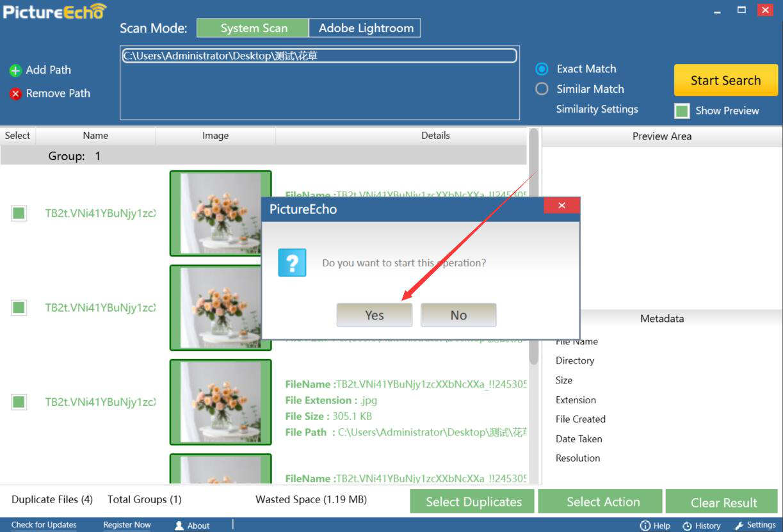Open Help from the bottom status bar
The height and width of the screenshot is (532, 783).
(655, 526)
